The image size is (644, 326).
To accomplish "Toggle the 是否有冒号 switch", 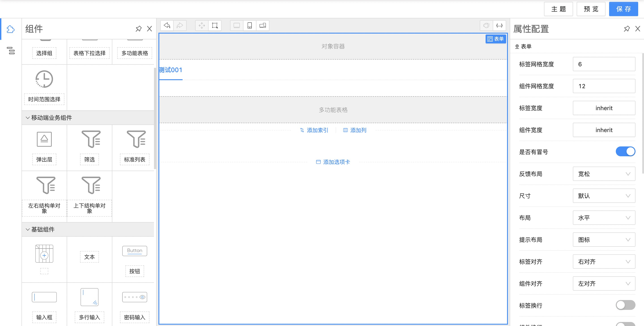I will coord(625,152).
